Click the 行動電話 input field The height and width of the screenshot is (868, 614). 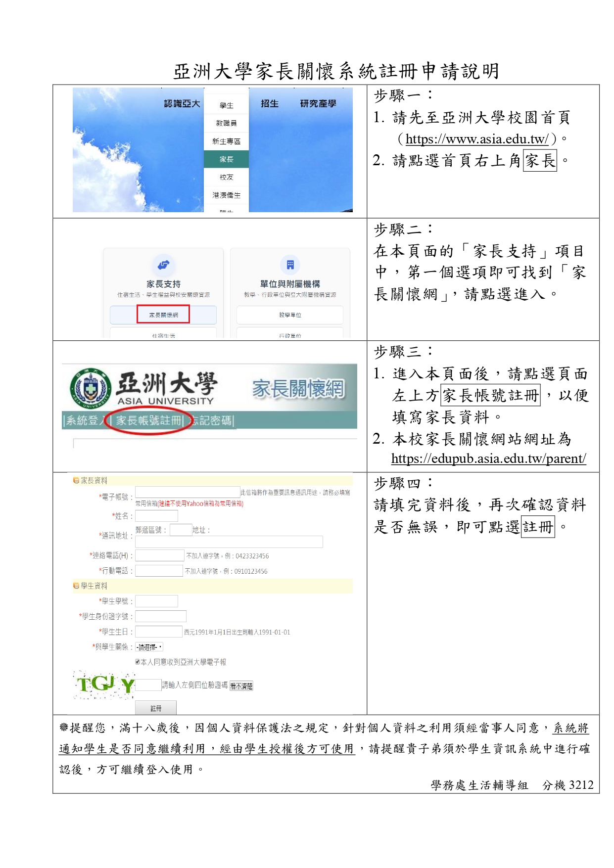(x=159, y=571)
